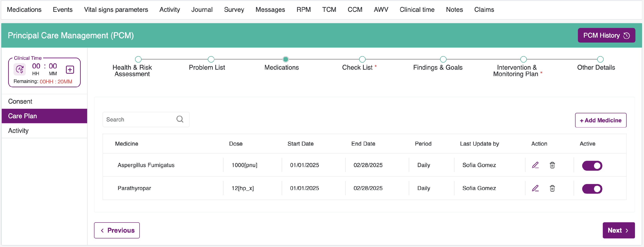Delete the Aspergillus Fumigatus medicine row
Image resolution: width=644 pixels, height=247 pixels.
552,165
